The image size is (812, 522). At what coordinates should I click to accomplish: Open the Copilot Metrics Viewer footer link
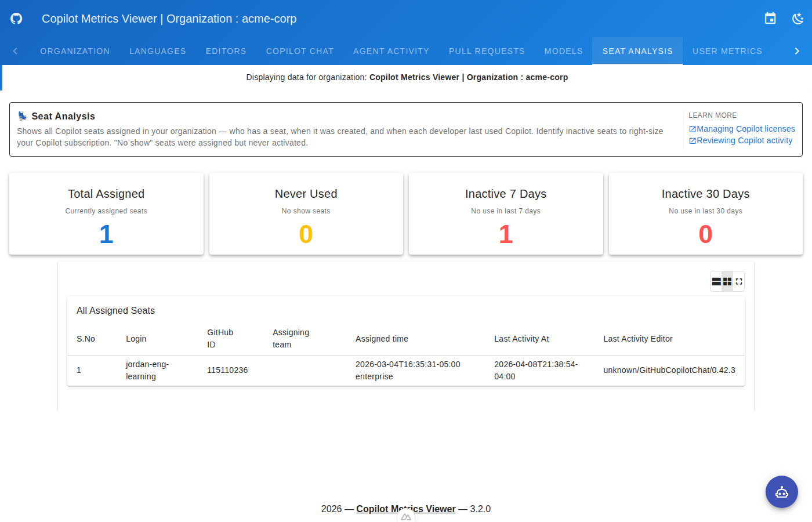coord(406,509)
